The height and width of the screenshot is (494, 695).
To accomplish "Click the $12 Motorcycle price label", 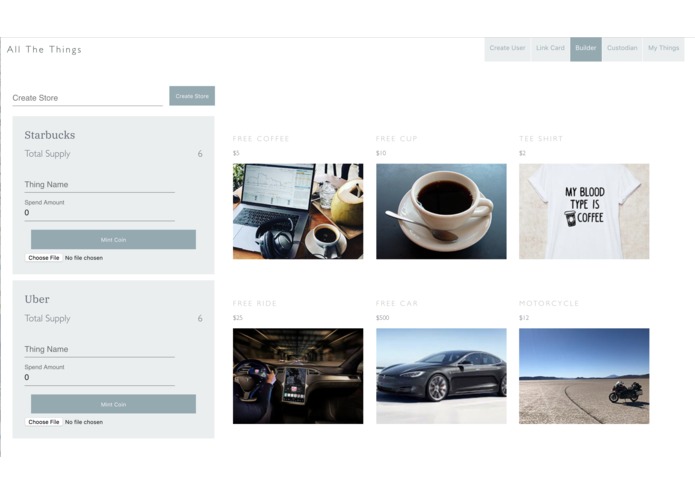I will click(524, 318).
